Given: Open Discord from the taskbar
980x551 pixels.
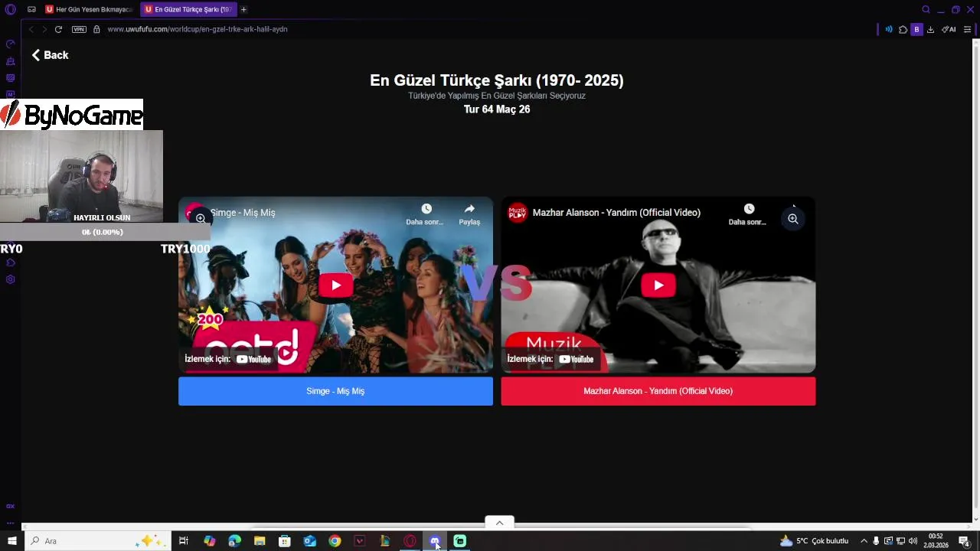Looking at the screenshot, I should (x=435, y=541).
